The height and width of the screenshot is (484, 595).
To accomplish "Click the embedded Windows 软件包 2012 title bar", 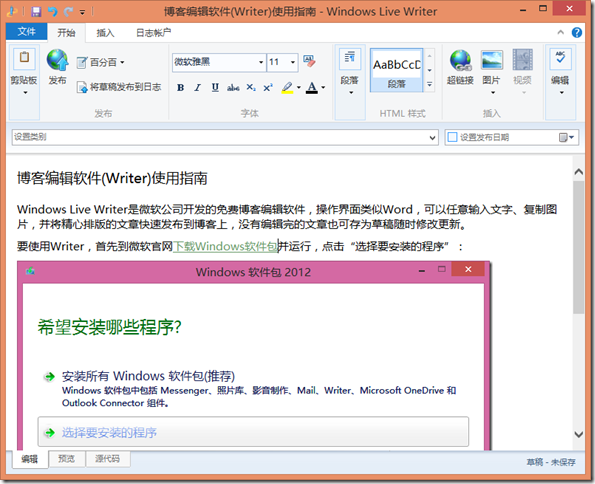I will pyautogui.click(x=253, y=272).
